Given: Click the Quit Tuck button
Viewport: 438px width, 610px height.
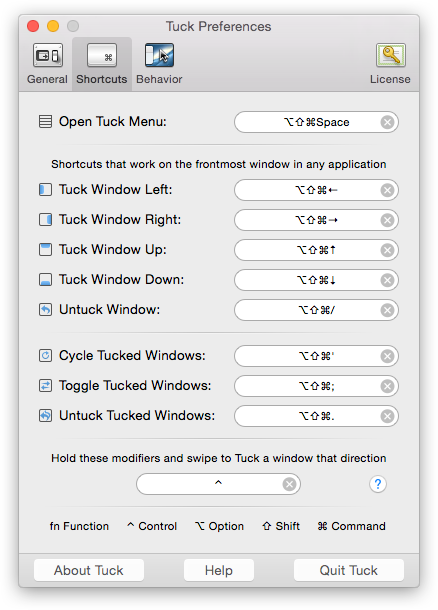Looking at the screenshot, I should coord(349,570).
